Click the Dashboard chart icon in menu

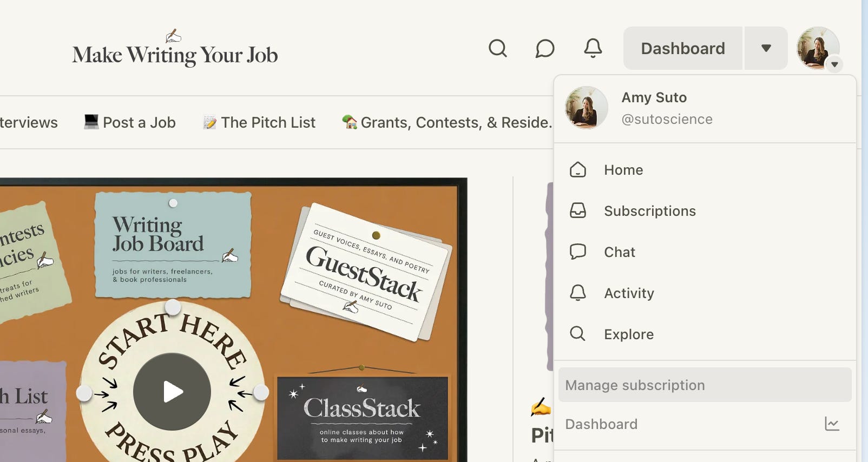[x=832, y=424]
